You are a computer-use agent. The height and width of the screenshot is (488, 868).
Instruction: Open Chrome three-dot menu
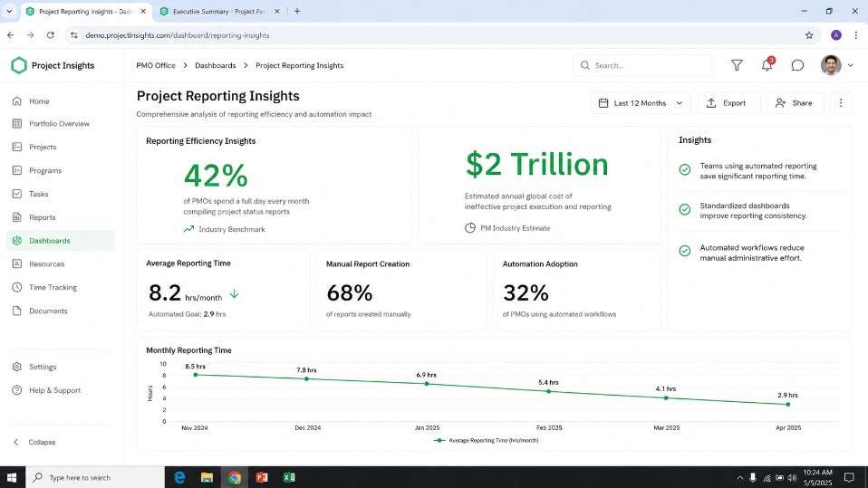[856, 34]
